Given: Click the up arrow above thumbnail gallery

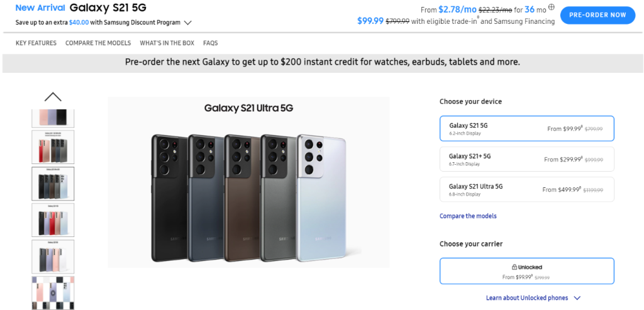Looking at the screenshot, I should [53, 97].
